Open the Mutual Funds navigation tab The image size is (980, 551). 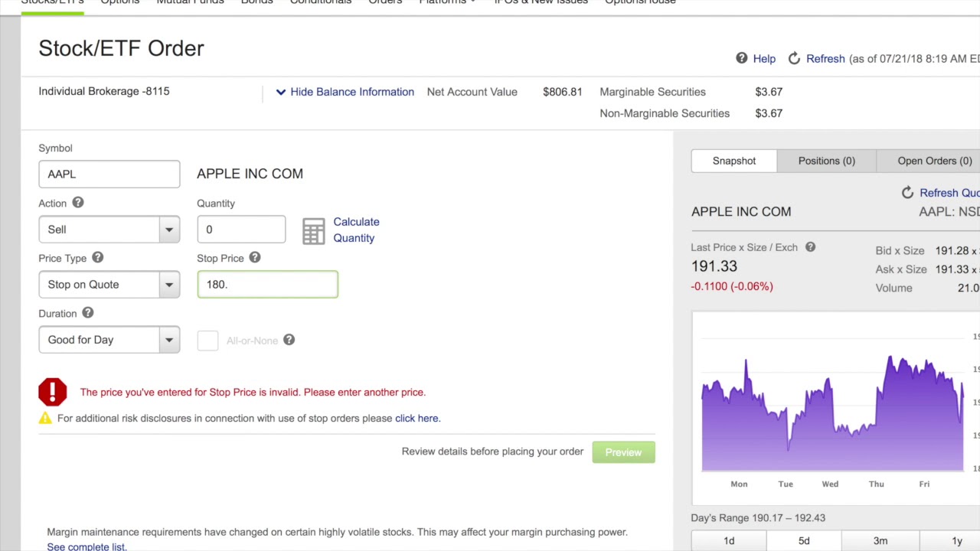(x=190, y=2)
